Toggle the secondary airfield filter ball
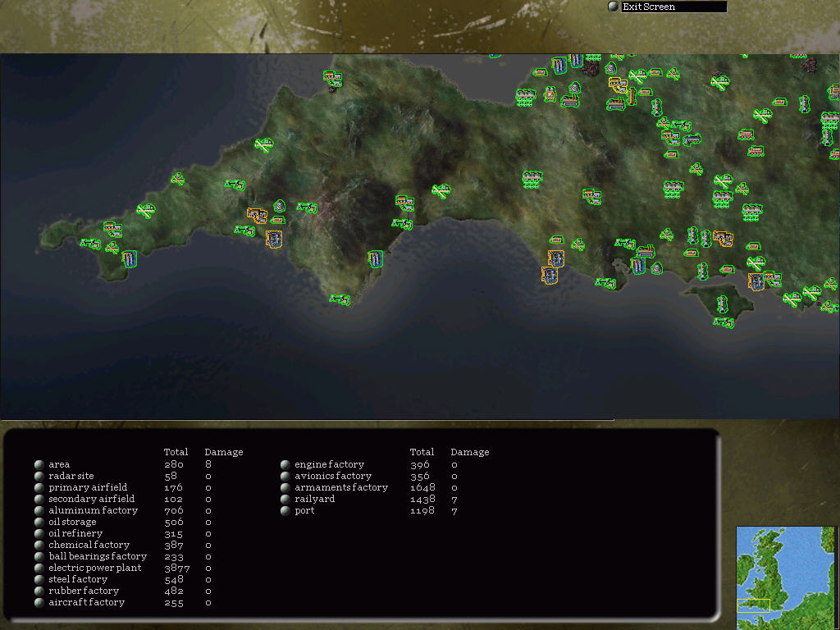This screenshot has width=840, height=630. 39,499
